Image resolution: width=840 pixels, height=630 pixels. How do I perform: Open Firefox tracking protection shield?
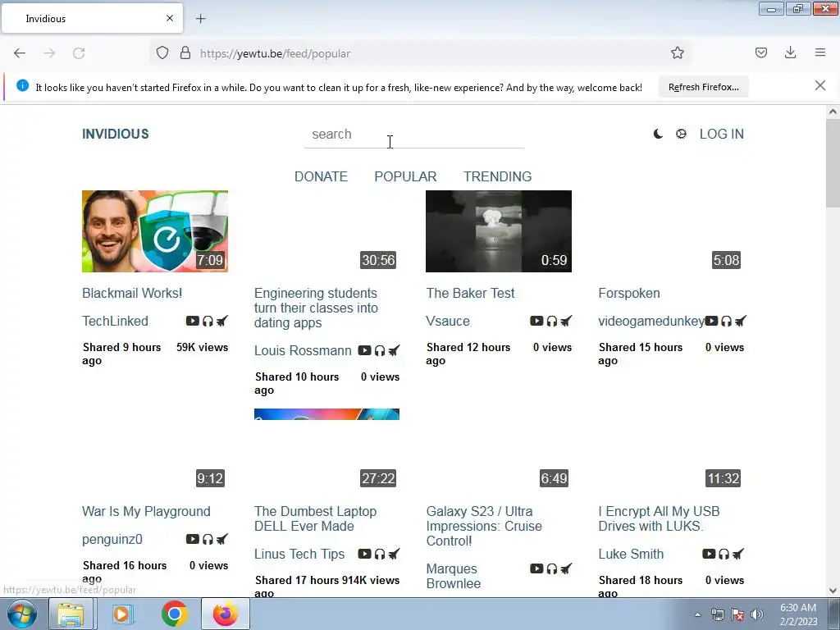tap(162, 53)
